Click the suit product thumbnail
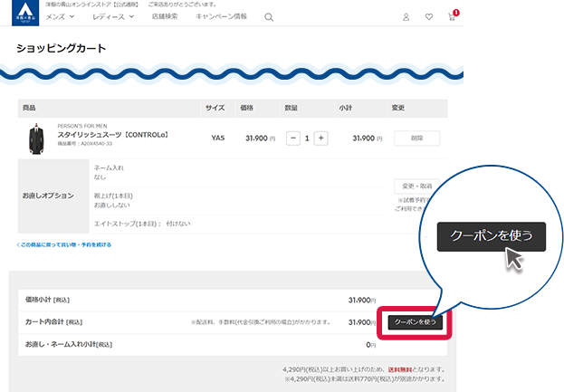 point(37,139)
